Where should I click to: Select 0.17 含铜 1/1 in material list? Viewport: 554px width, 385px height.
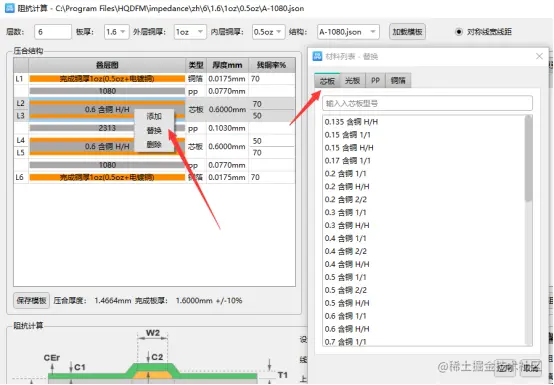[x=348, y=161]
